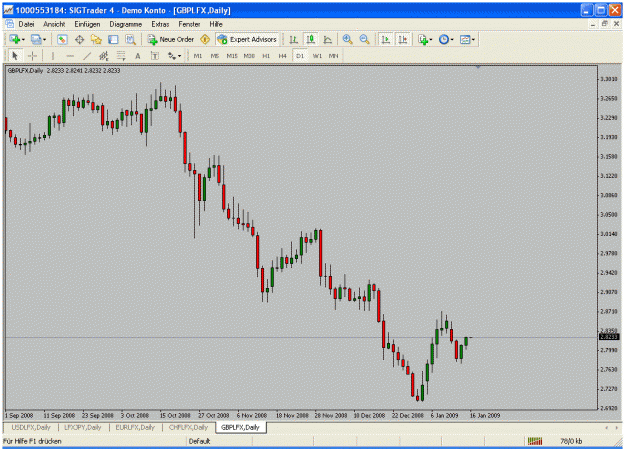Expand the templates dropdown arrow
This screenshot has width=625, height=449.
click(x=473, y=39)
